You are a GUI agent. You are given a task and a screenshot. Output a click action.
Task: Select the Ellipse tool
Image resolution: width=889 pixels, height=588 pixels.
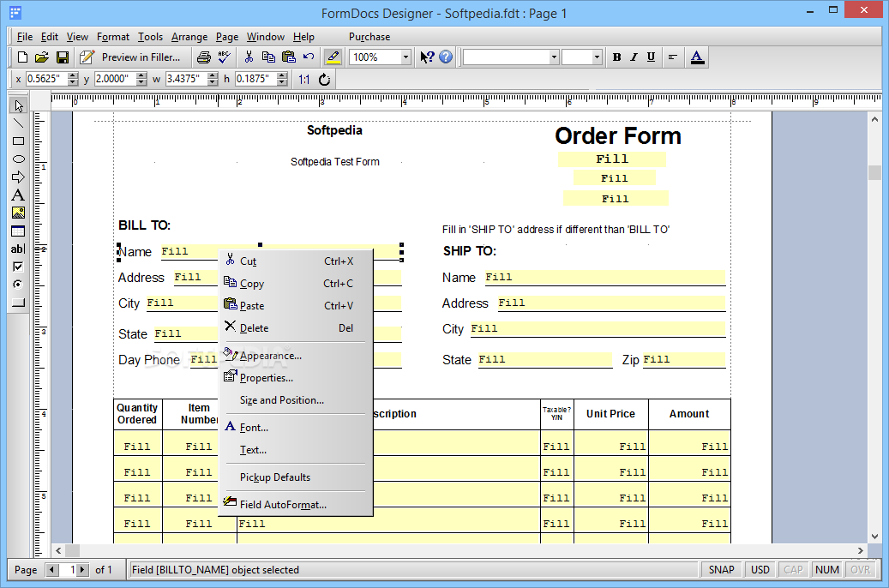click(x=18, y=159)
